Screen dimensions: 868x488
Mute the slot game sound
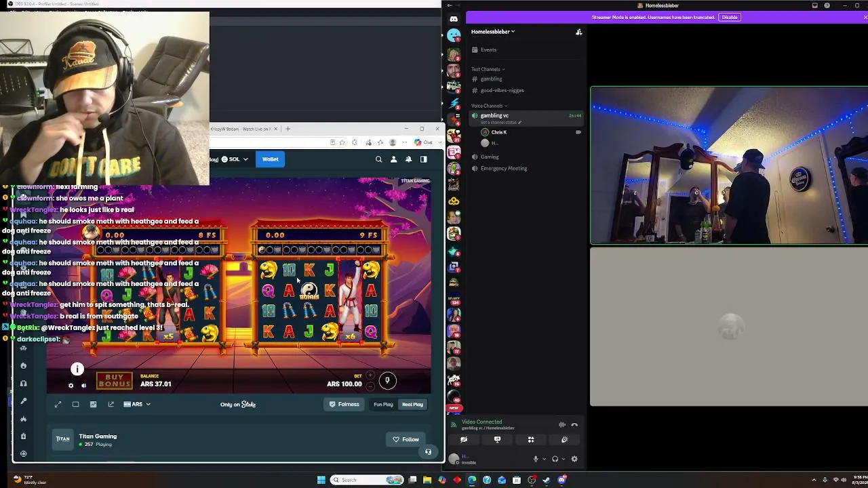point(83,386)
